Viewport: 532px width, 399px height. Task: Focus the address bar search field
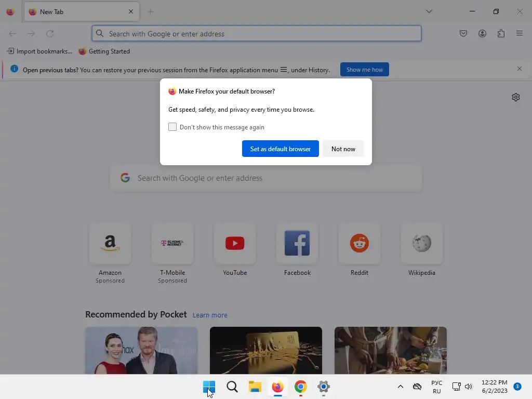click(x=257, y=34)
